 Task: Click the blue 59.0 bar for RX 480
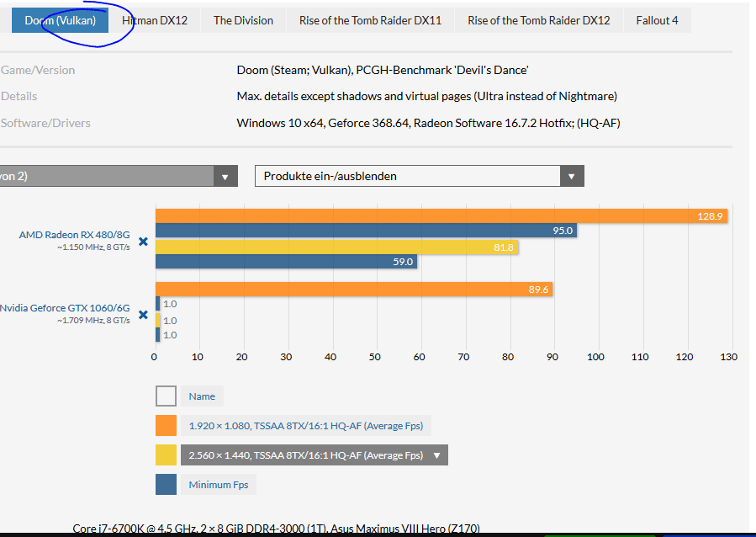(x=286, y=262)
